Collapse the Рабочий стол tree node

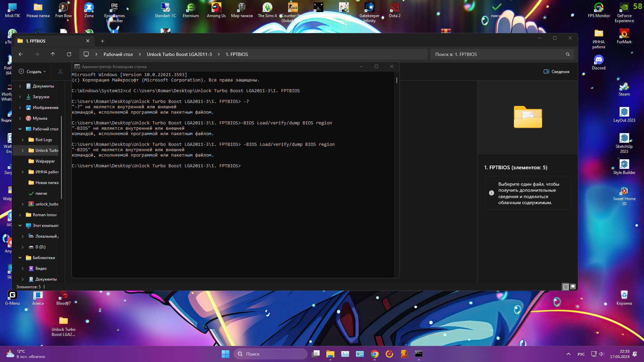coord(20,129)
